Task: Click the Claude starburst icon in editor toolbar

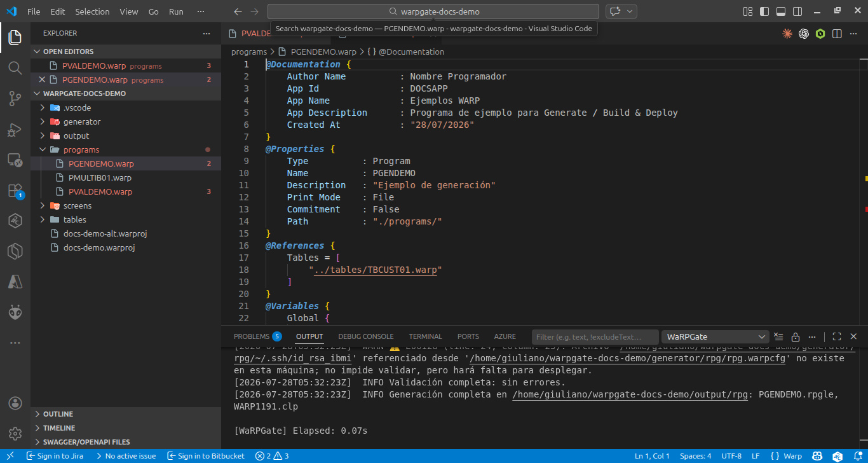Action: (787, 34)
